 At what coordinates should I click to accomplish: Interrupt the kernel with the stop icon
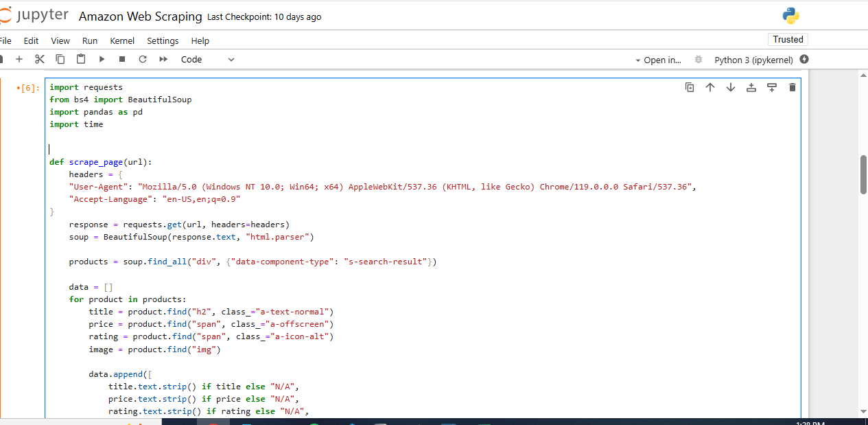(122, 60)
